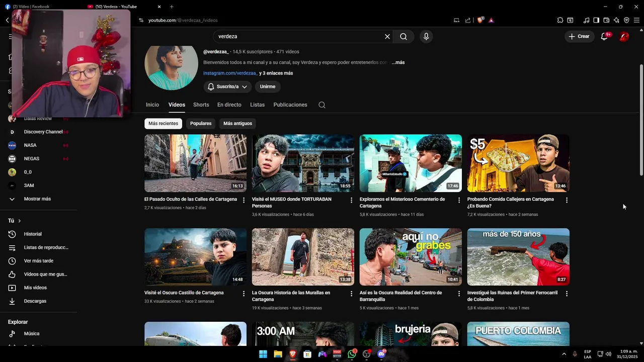
Task: Click the Brave Rewards triangle icon
Action: 491,20
